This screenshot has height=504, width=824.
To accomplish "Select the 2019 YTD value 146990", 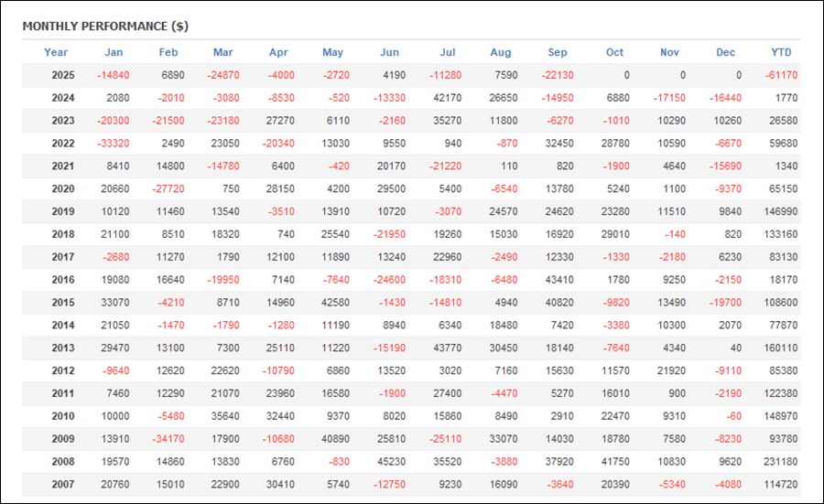I will tap(779, 212).
